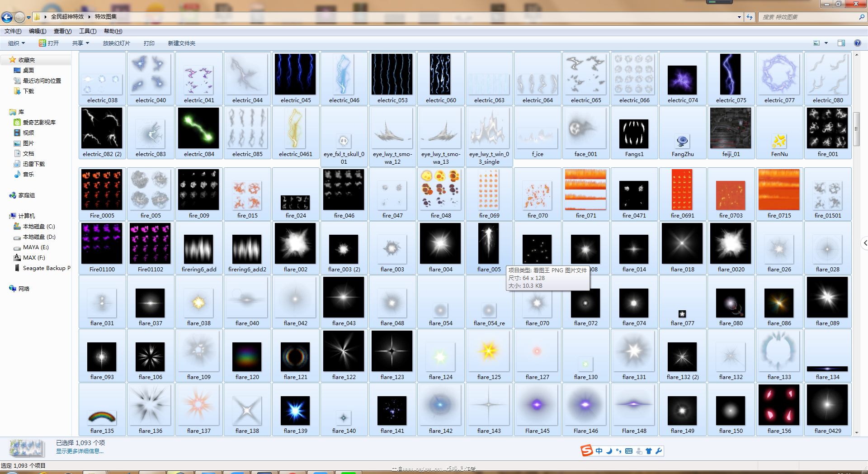868x474 pixels.
Task: Open the 编辑(E) menu
Action: 38,31
